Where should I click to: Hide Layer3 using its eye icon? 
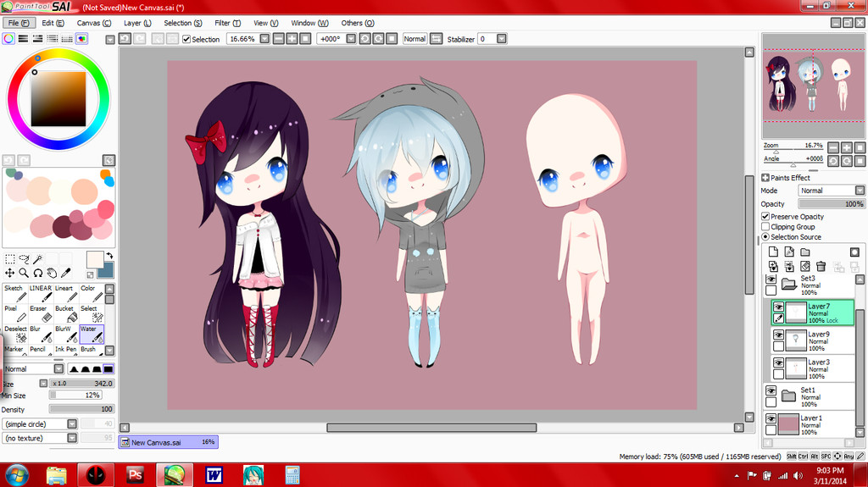click(778, 362)
